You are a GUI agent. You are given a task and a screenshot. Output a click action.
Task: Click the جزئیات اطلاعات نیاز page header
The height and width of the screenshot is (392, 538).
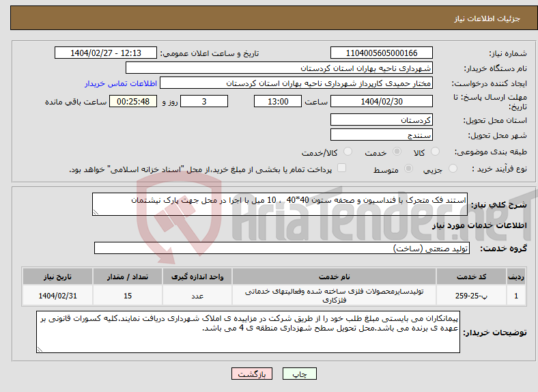487,18
